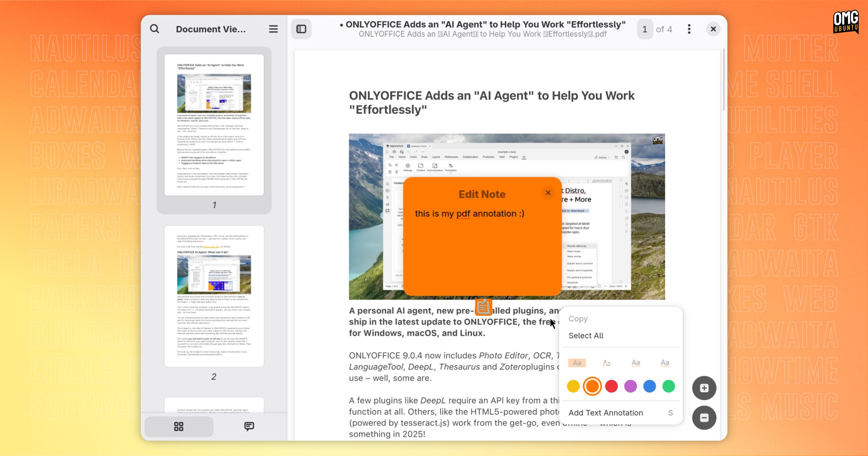Close the Edit Note popup
Image resolution: width=868 pixels, height=456 pixels.
pos(548,193)
